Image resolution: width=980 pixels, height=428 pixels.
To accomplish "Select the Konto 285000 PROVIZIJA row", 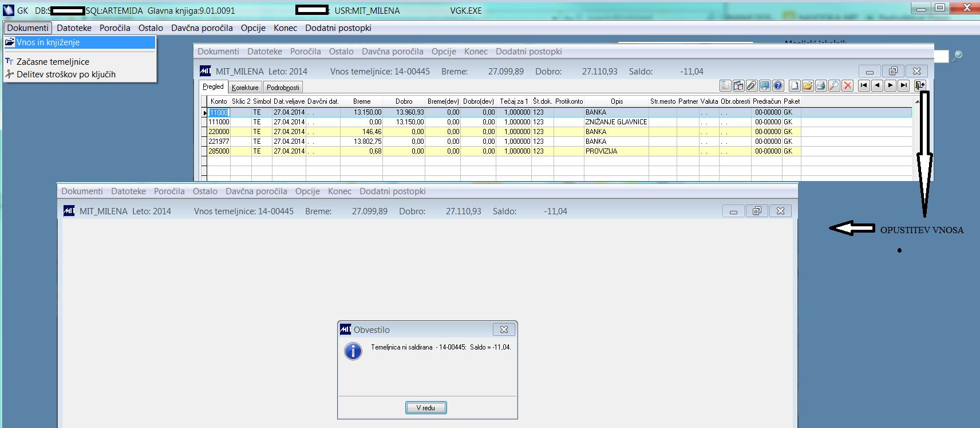I will [x=559, y=151].
